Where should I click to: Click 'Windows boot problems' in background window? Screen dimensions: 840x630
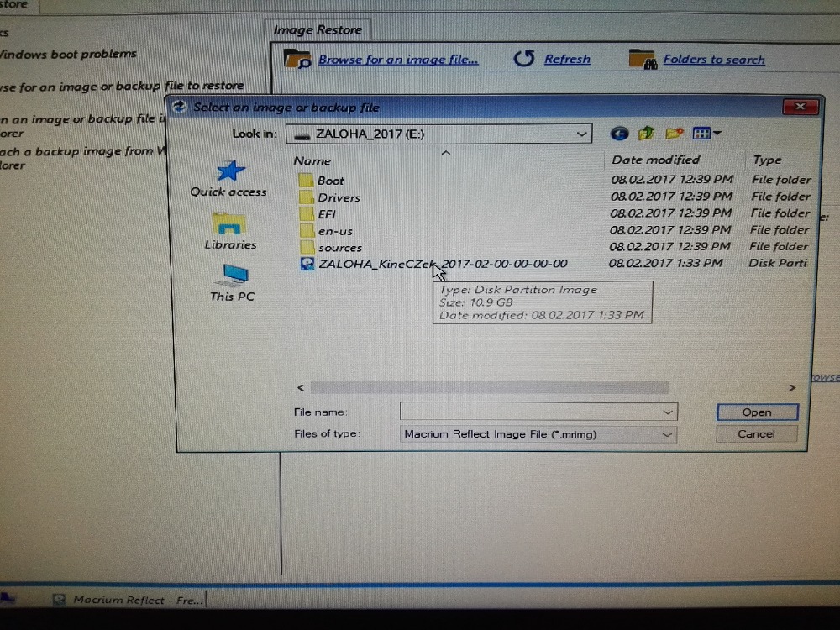(x=69, y=54)
